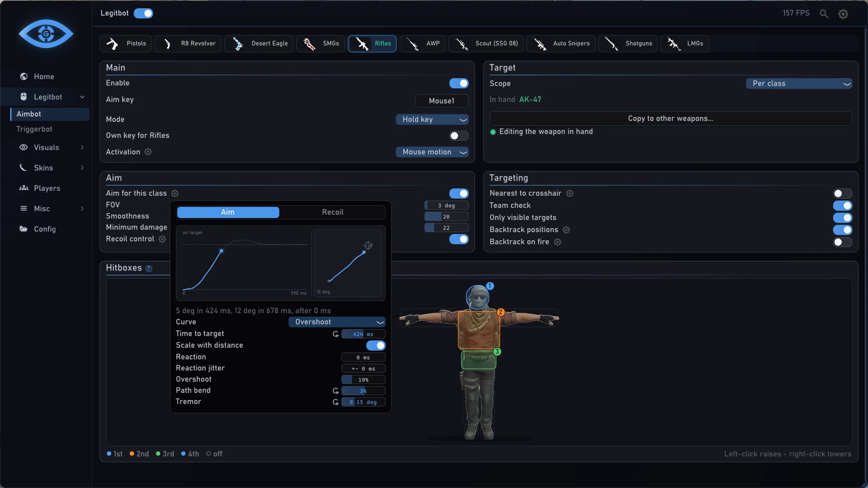Toggle Recoil control switch
This screenshot has width=868, height=488.
(459, 239)
